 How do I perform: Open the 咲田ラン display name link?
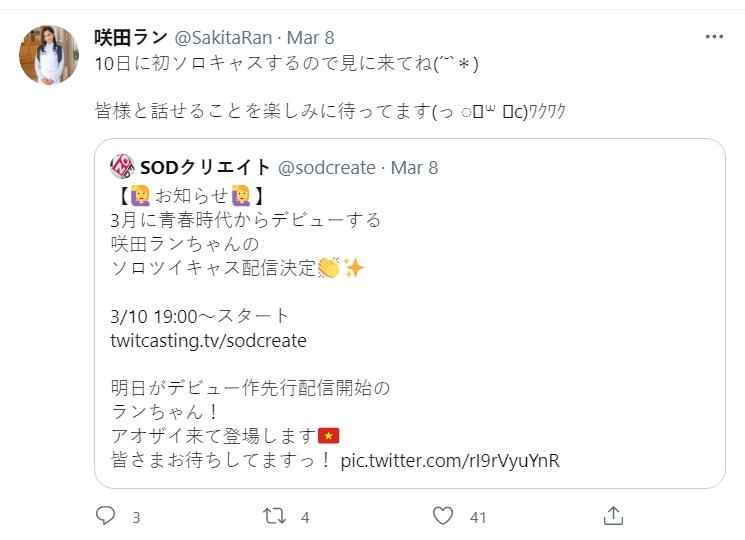[x=131, y=38]
